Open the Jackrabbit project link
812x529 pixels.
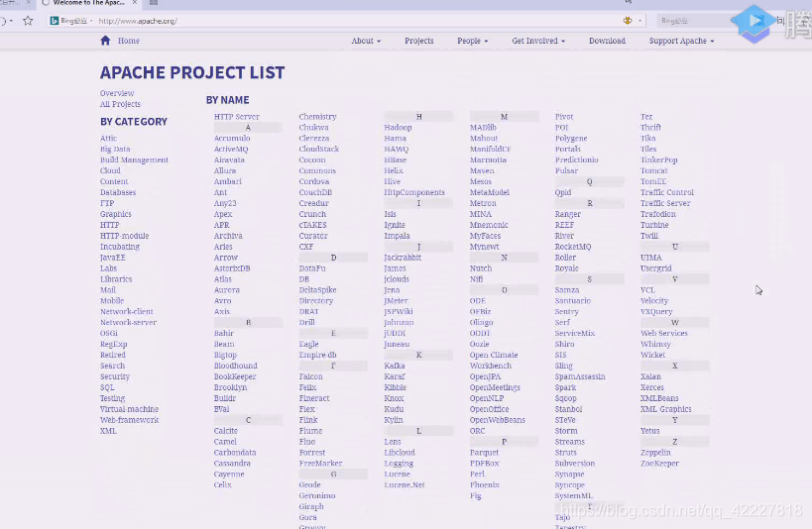pyautogui.click(x=403, y=258)
